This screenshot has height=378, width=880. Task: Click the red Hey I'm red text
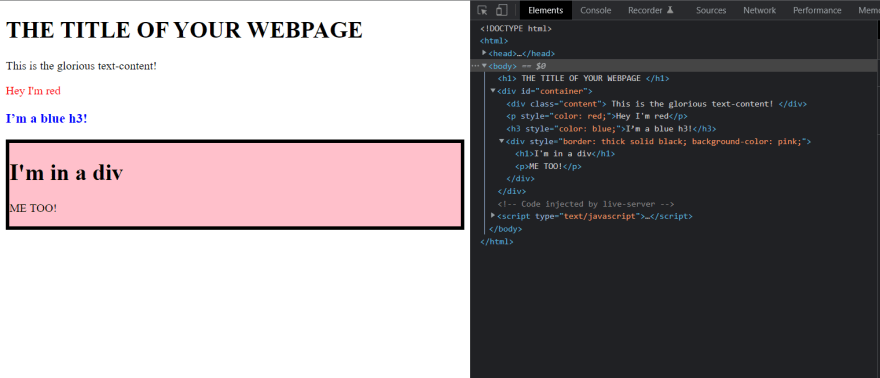click(33, 90)
